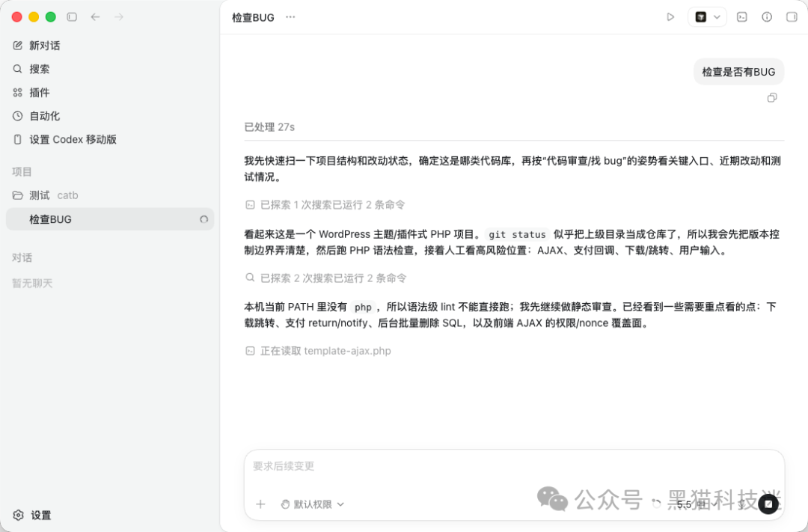Open the 默认权限 permissions dropdown
The image size is (808, 532).
(x=312, y=504)
